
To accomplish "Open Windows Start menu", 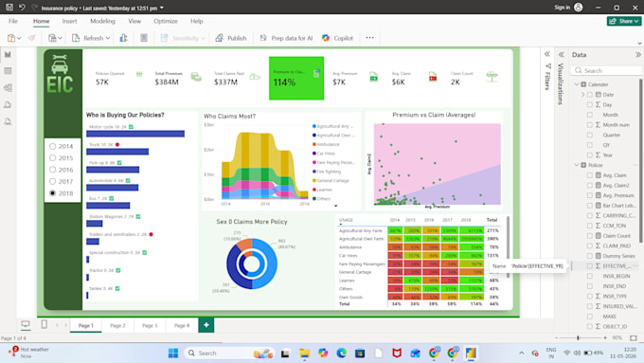I will click(173, 354).
